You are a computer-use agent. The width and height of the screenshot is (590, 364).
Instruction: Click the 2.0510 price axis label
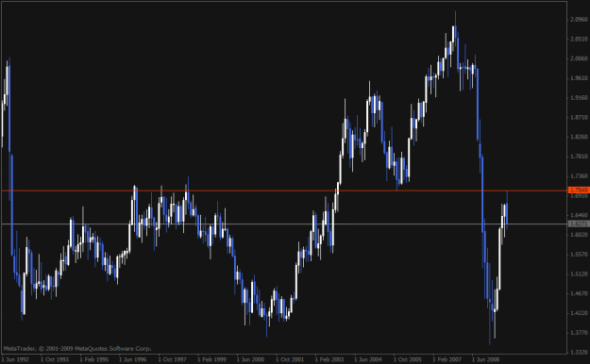579,39
